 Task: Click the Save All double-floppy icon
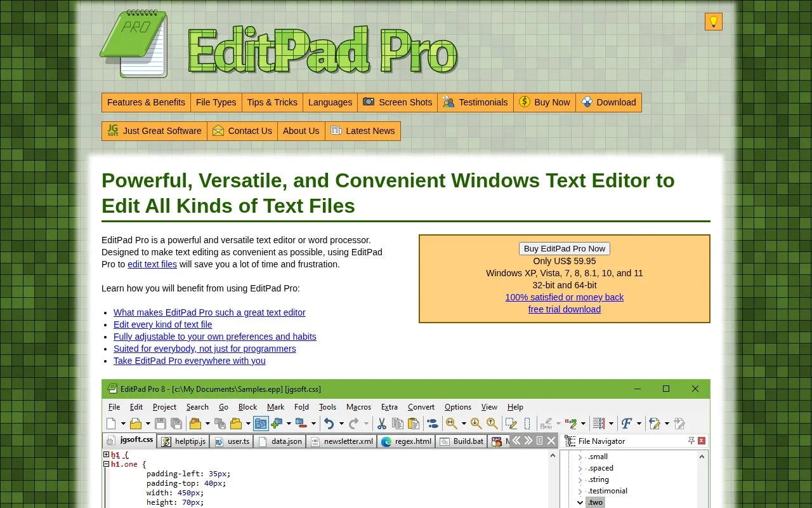(x=176, y=424)
